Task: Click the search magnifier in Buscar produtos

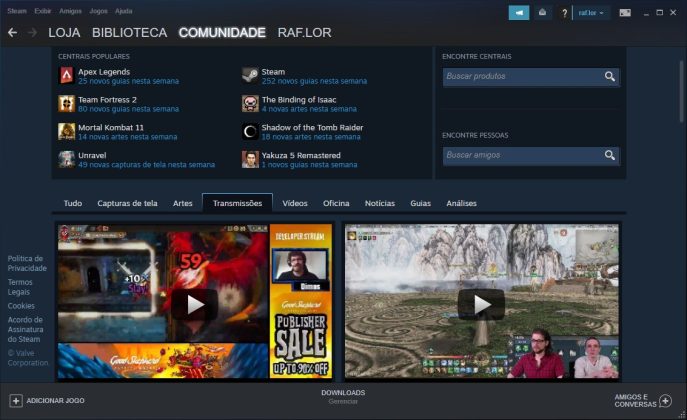Action: [609, 77]
